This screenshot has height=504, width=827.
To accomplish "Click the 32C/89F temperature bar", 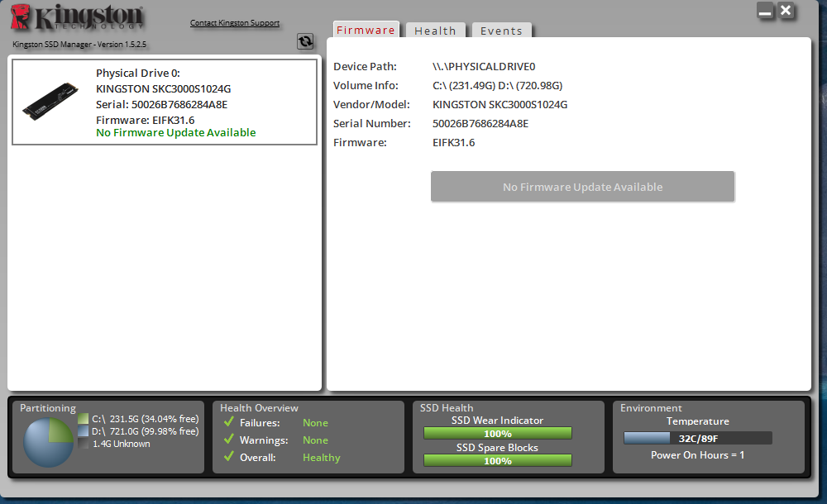I will (x=698, y=438).
